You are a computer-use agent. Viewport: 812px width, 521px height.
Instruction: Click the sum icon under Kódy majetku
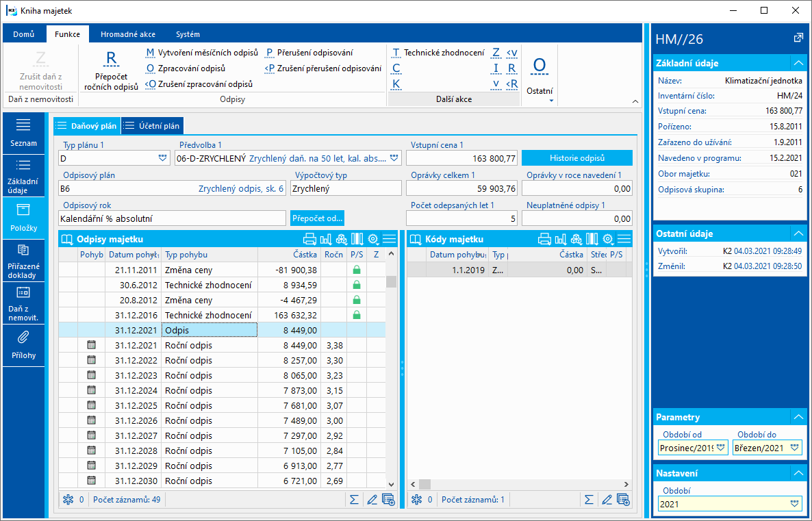(x=589, y=500)
